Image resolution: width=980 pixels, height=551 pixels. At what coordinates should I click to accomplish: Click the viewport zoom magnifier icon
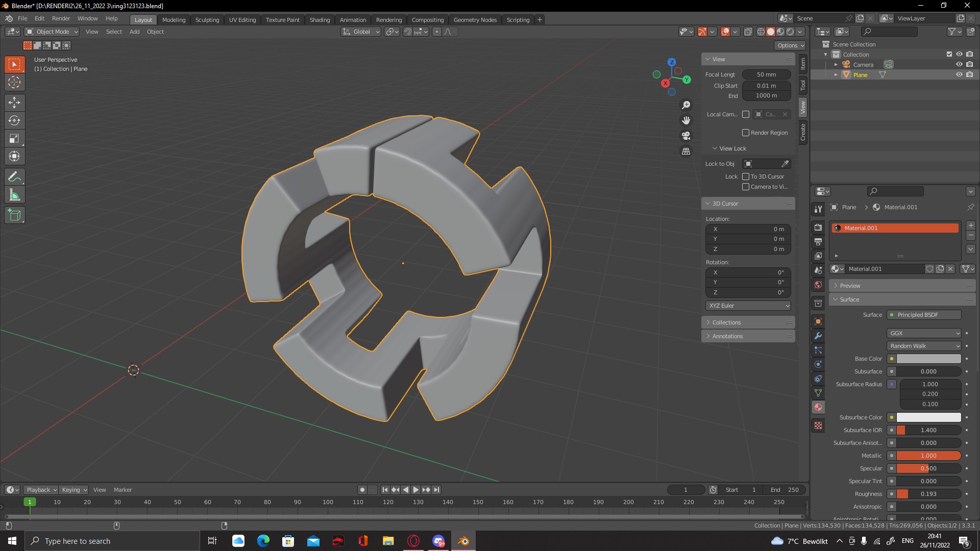686,105
